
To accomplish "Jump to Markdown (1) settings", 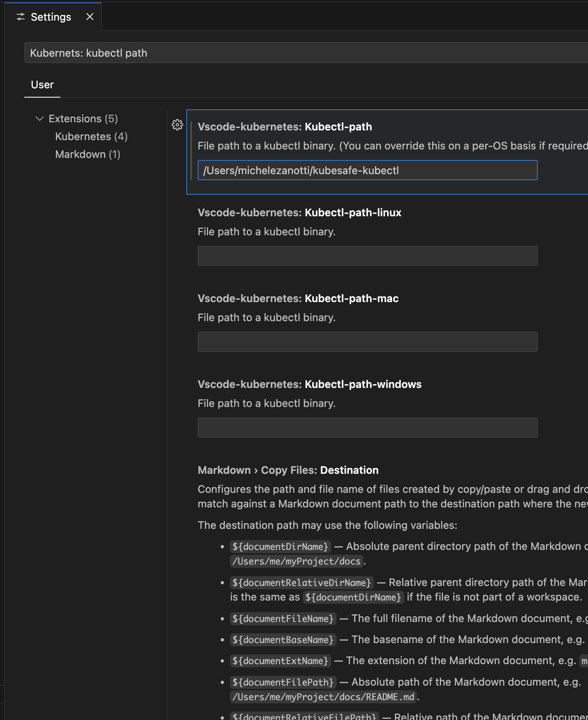I will [87, 154].
